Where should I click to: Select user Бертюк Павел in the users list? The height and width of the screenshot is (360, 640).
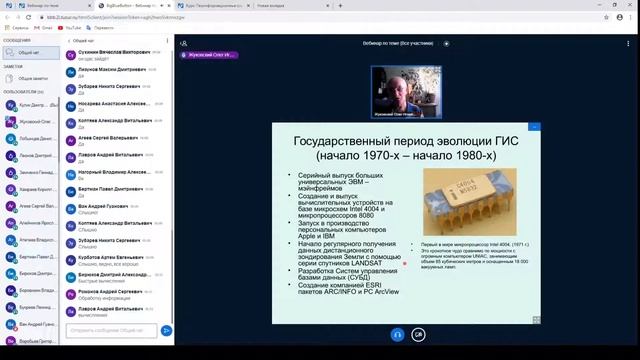(31, 257)
